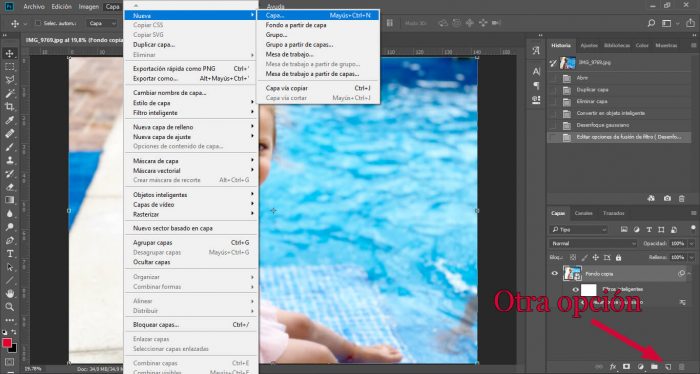Create new document from current state
Screen dimensions: 700x374
click(x=651, y=198)
